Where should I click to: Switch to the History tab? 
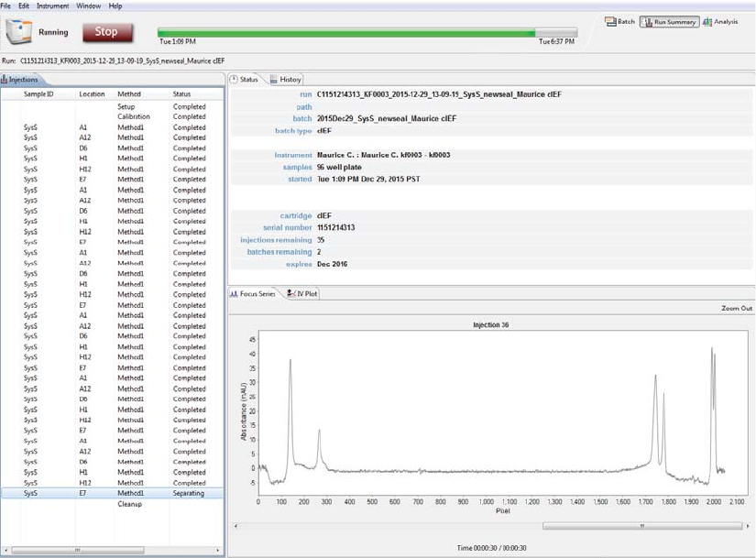[x=285, y=80]
